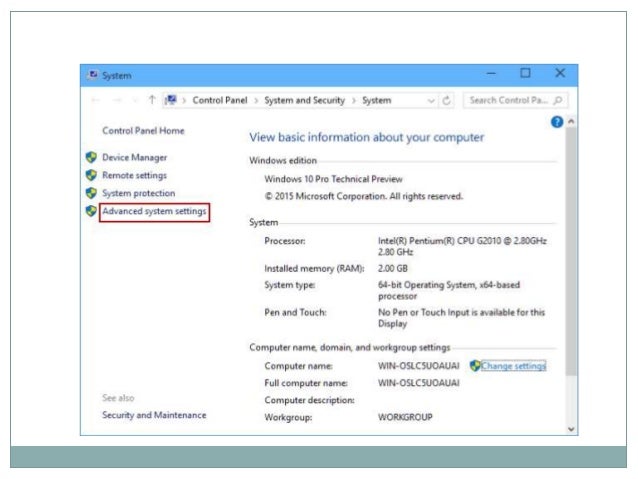Select System and Security breadcrumb
The height and width of the screenshot is (479, 638).
[304, 100]
